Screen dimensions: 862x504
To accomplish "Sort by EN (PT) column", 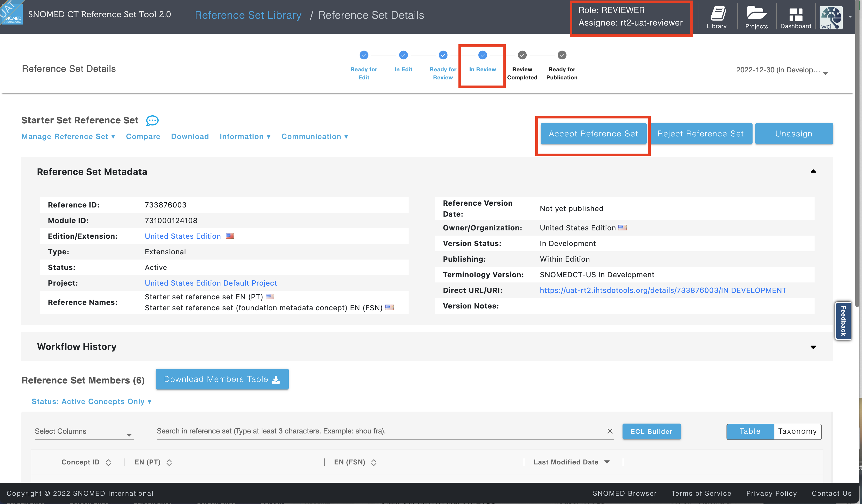I will (x=169, y=462).
